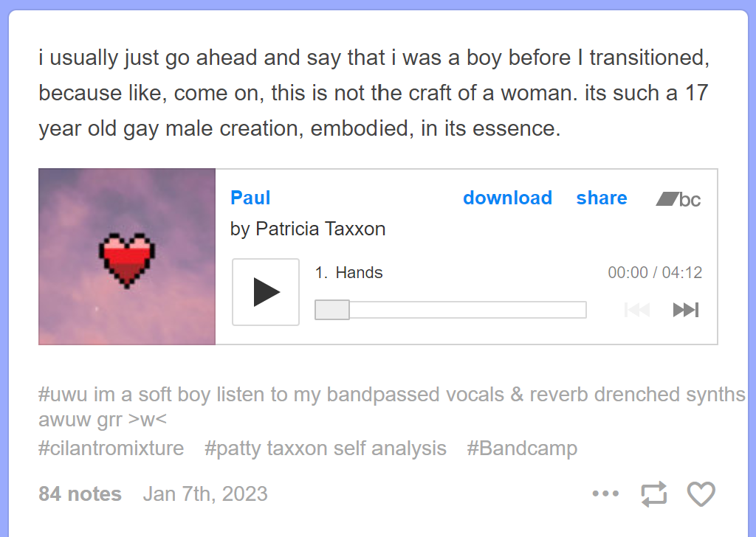Open the #cilantromixture tag
This screenshot has height=537, width=756.
tap(111, 448)
